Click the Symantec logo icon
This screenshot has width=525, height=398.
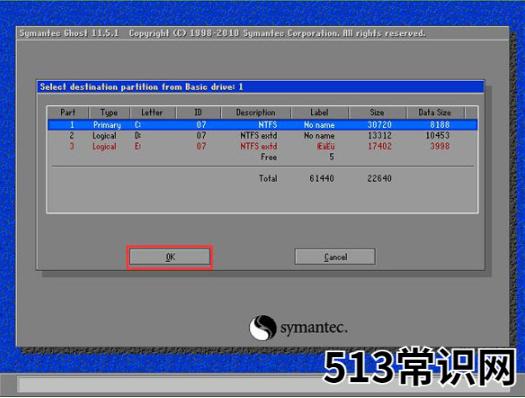point(263,327)
